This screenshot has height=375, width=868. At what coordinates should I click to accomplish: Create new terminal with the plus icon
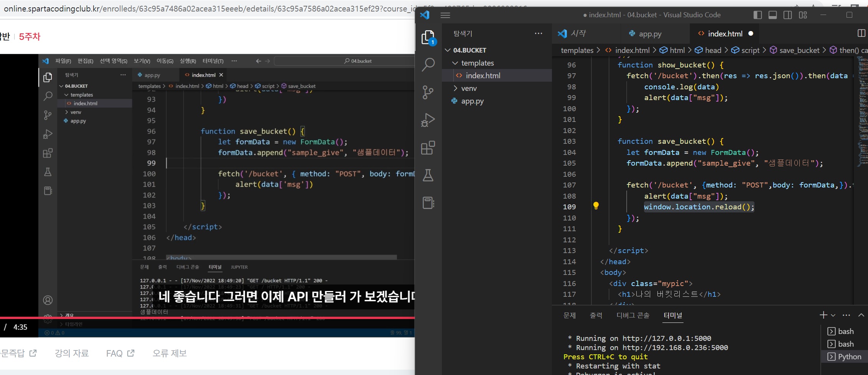pos(823,315)
